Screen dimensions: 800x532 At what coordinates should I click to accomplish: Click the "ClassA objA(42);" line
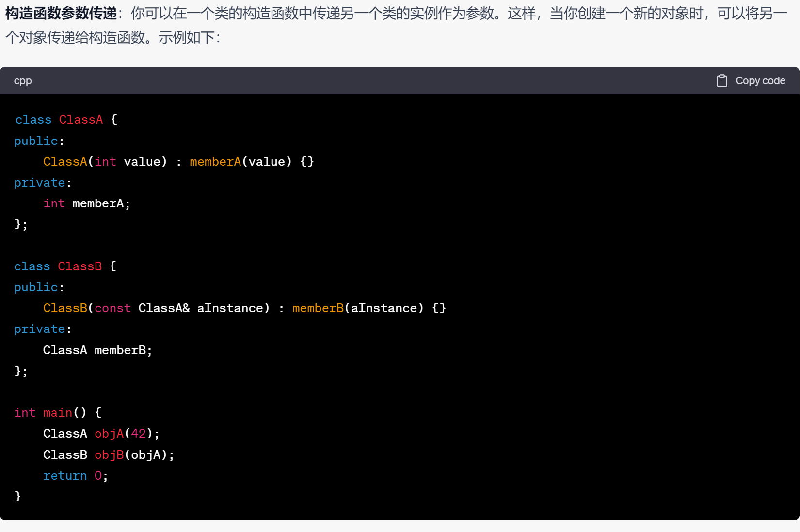(x=101, y=434)
